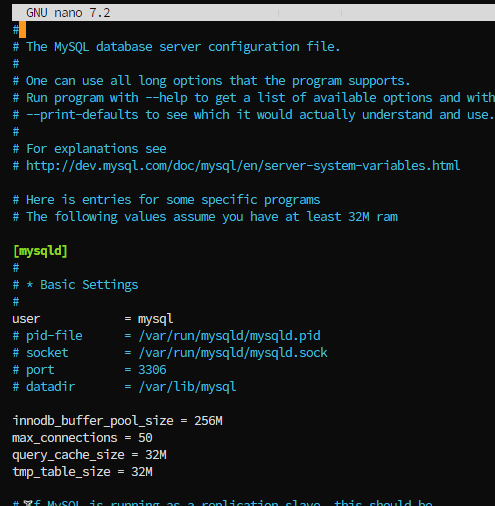The width and height of the screenshot is (495, 506).
Task: Select the pid-file path value
Action: tap(230, 336)
